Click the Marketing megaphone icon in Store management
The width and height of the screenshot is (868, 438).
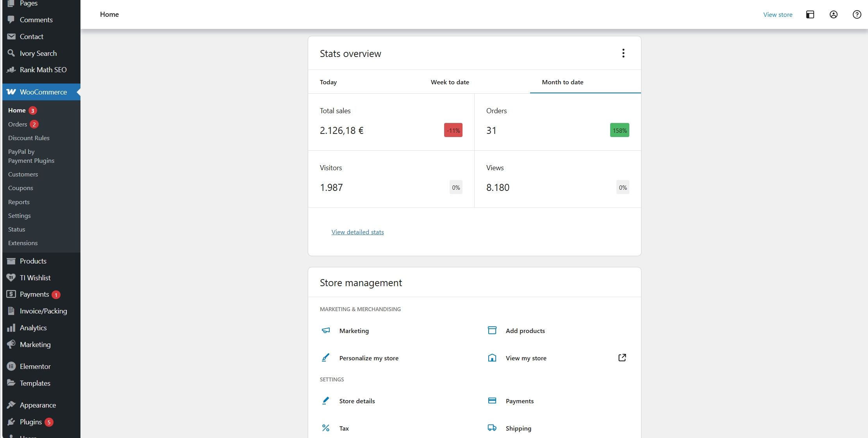coord(326,331)
